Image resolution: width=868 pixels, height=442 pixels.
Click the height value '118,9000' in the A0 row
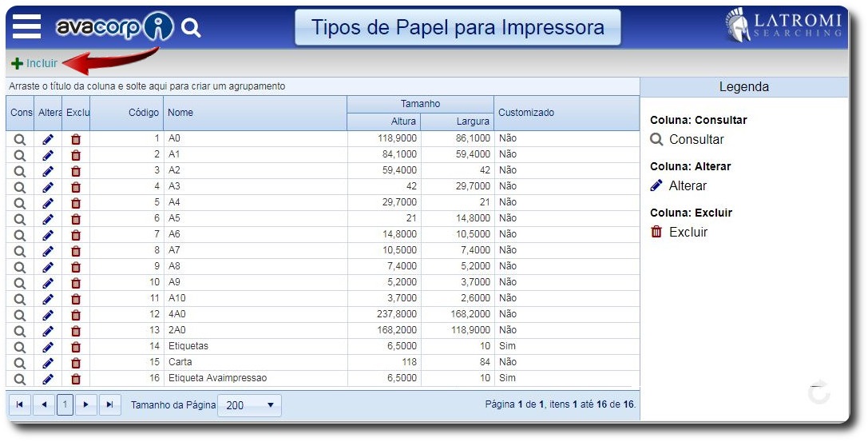pos(397,138)
